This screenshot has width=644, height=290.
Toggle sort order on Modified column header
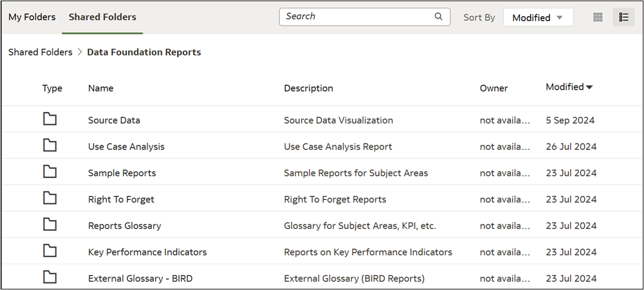569,87
